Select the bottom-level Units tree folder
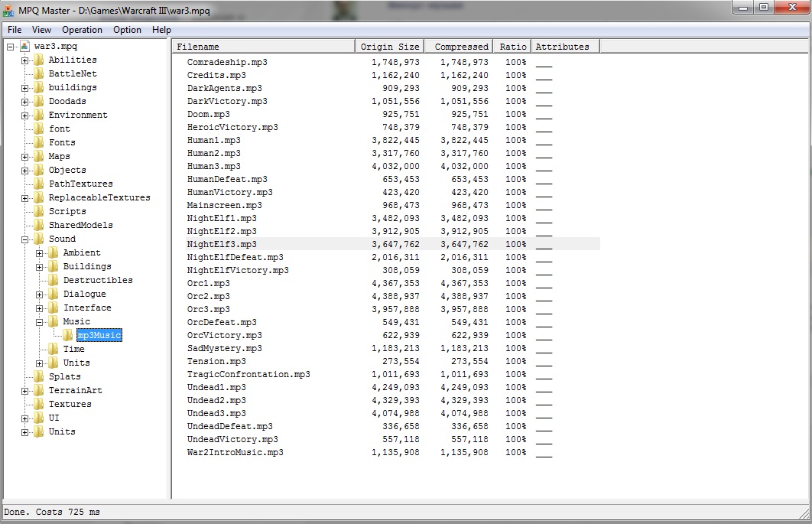 (x=62, y=431)
